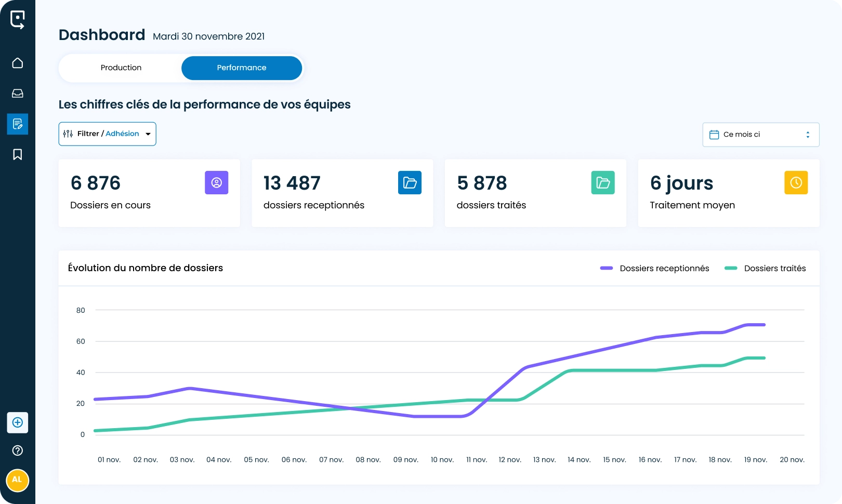Open the Ce mois ci period dropdown
Viewport: 842px width, 504px height.
[x=761, y=135]
